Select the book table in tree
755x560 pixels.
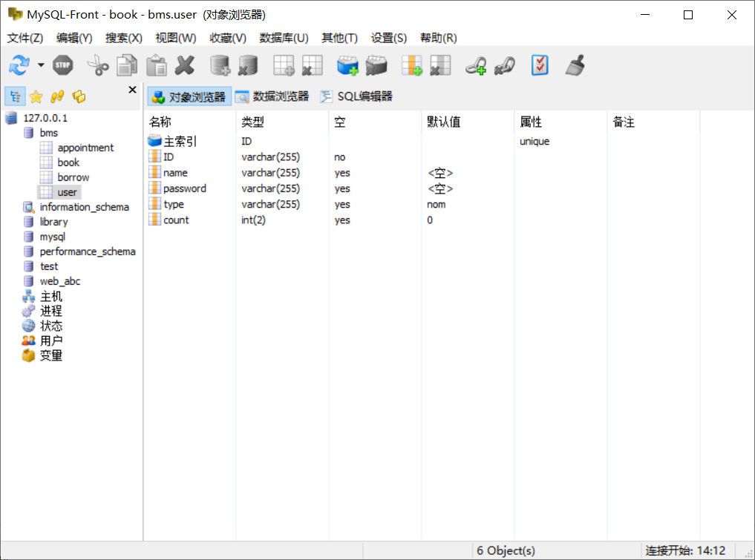click(x=68, y=162)
